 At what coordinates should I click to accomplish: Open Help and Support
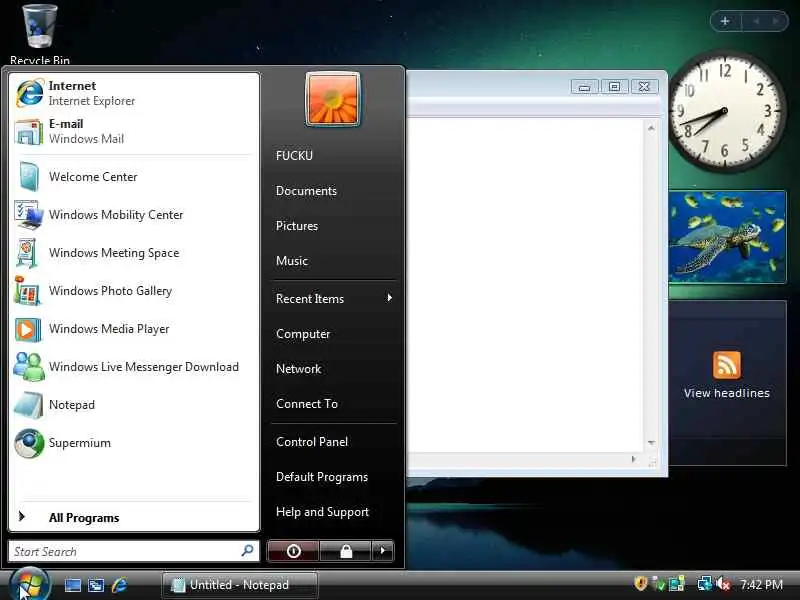[322, 512]
